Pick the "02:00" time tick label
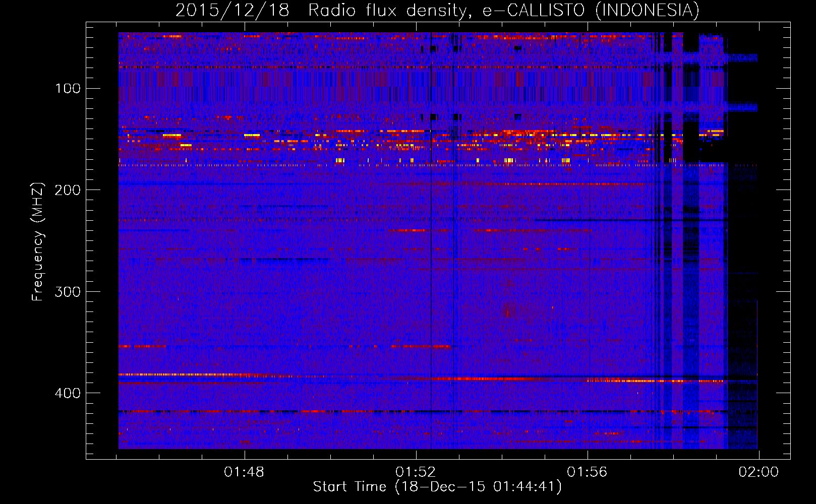 click(759, 472)
